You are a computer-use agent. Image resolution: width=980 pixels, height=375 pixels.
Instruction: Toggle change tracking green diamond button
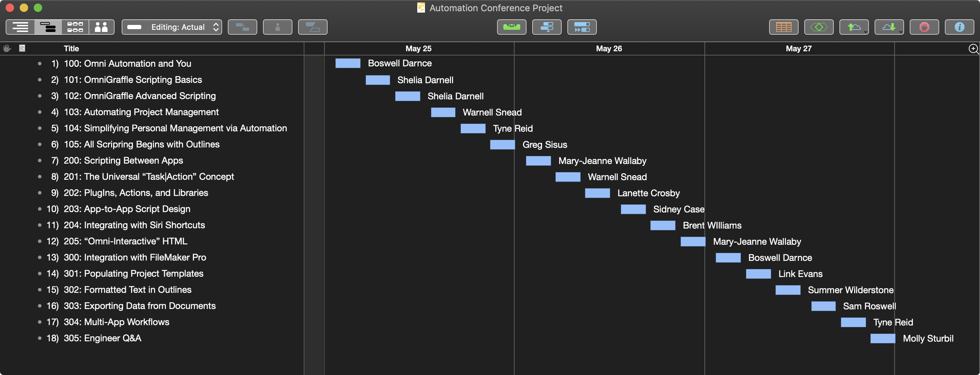[818, 27]
